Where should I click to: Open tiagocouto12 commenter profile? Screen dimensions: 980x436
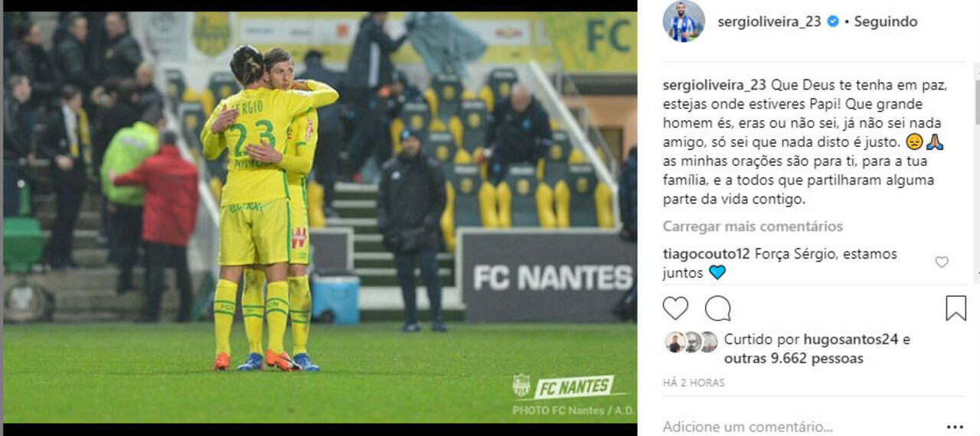point(706,254)
